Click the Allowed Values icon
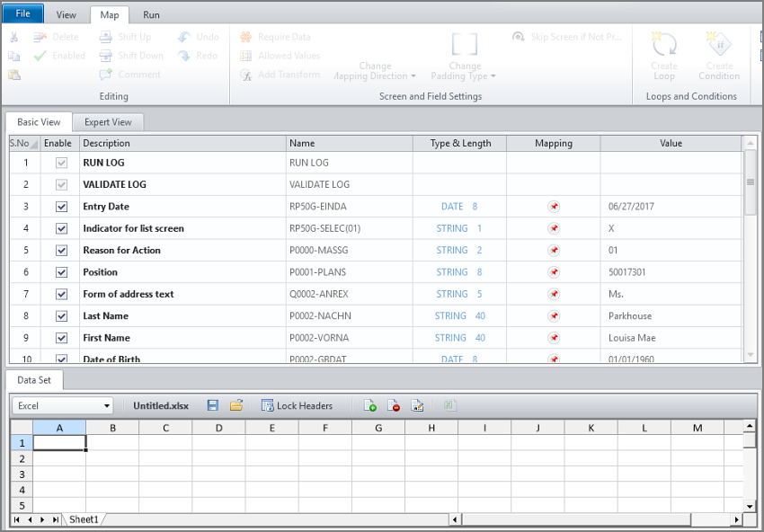764x532 pixels. click(x=246, y=56)
